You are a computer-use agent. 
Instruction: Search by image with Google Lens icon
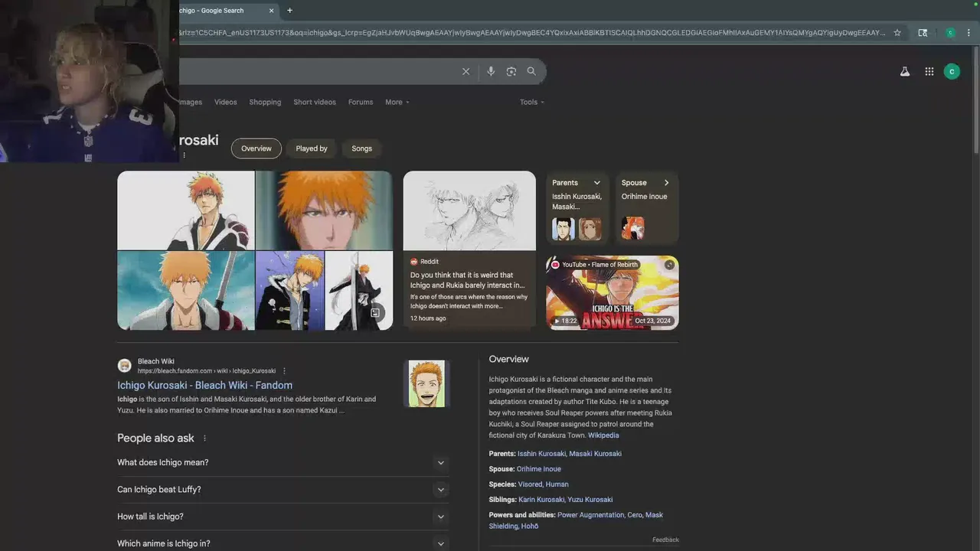tap(511, 71)
